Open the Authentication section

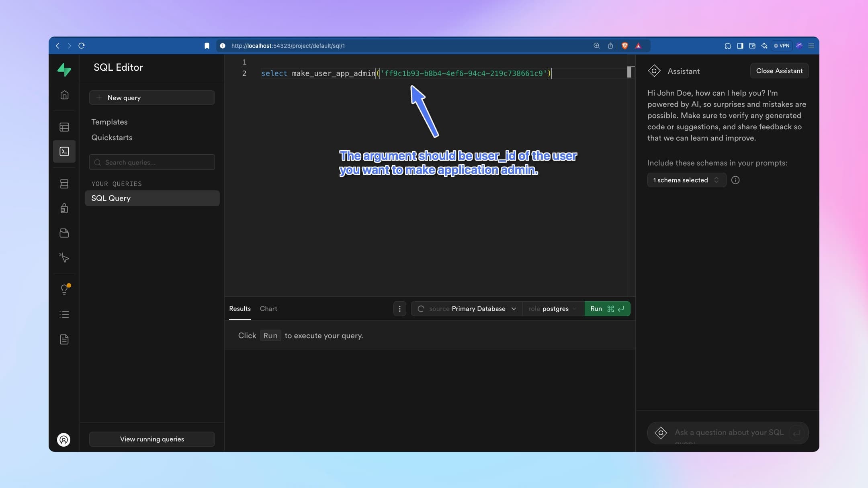click(x=65, y=208)
